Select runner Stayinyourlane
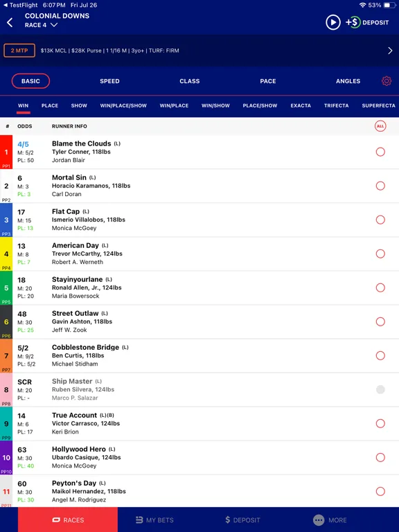The image size is (399, 532). tap(380, 287)
